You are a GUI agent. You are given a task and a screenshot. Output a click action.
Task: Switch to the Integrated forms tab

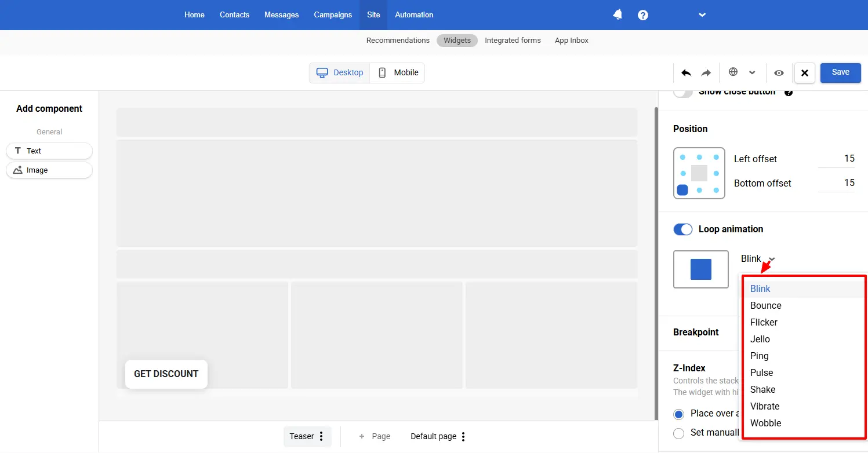tap(513, 41)
